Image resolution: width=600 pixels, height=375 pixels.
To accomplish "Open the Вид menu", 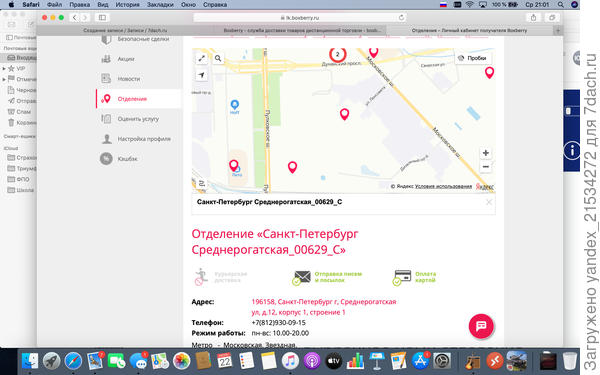I will click(103, 5).
